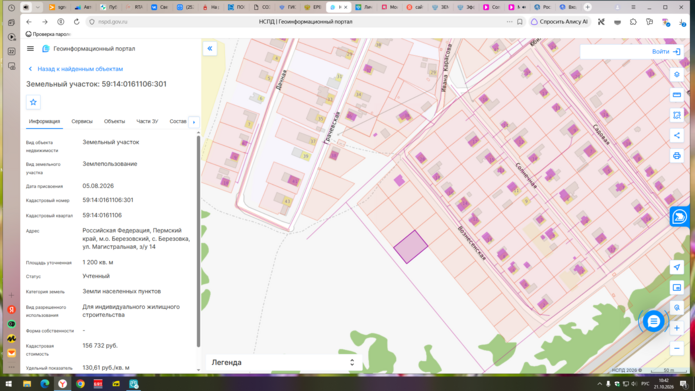The image size is (695, 391).
Task: Click the 1 200 кв. м area value
Action: (x=98, y=262)
